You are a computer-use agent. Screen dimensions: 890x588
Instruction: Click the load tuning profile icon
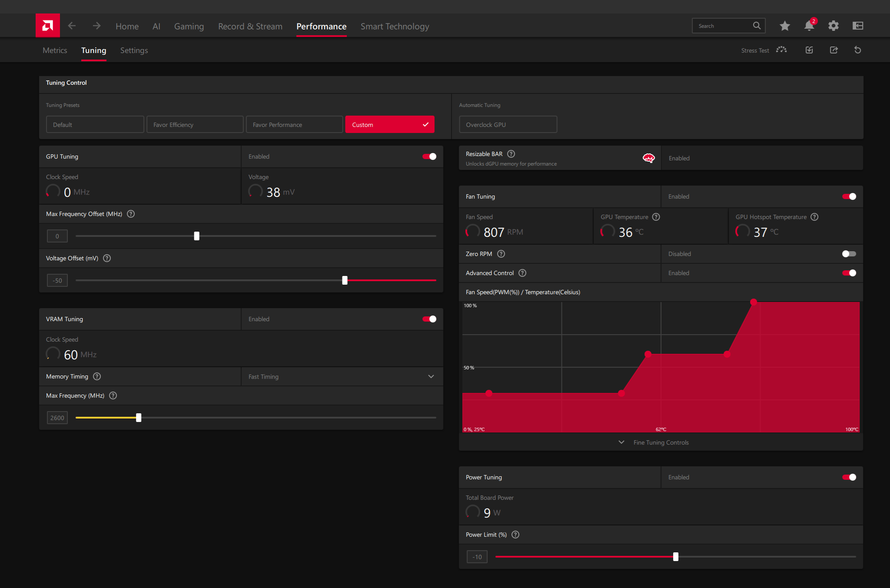coord(809,50)
